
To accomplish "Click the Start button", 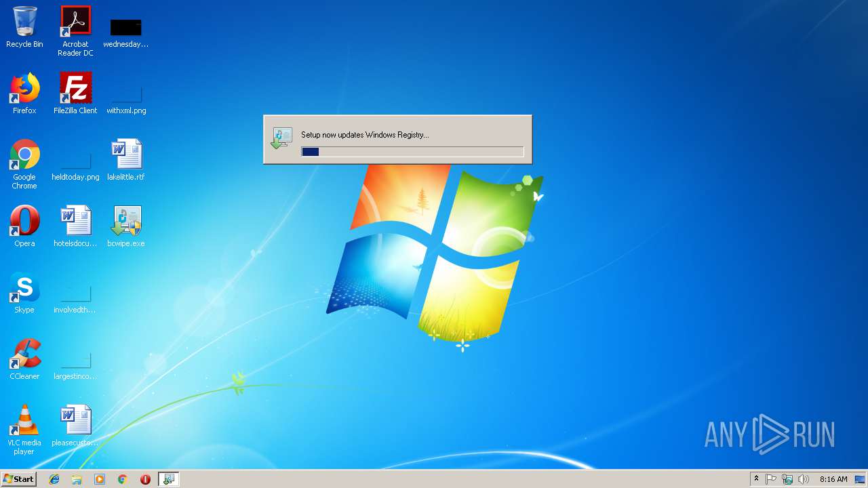I will [x=18, y=479].
